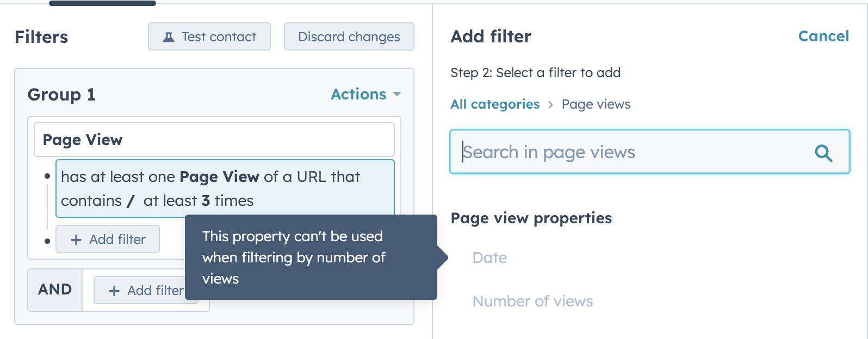Click the Search in page views input field

(598, 152)
